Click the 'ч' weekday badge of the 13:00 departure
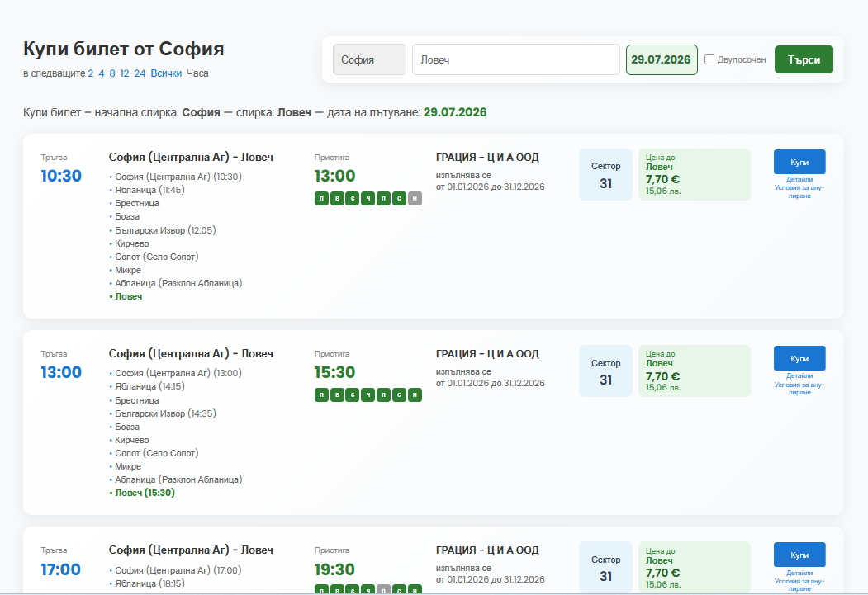Screen dimensions: 868x595 tap(368, 394)
